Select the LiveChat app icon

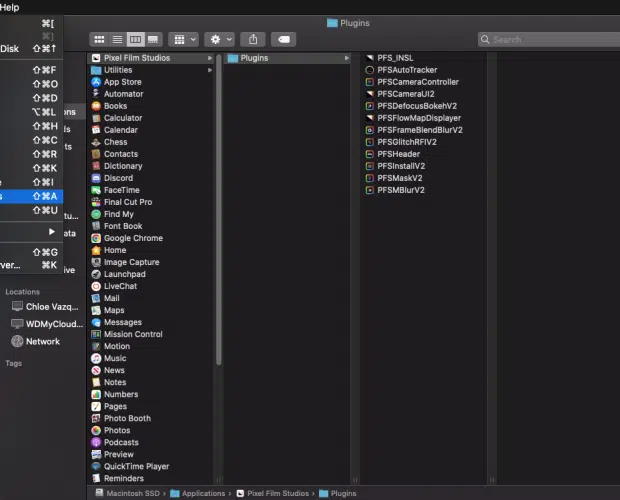pos(96,286)
